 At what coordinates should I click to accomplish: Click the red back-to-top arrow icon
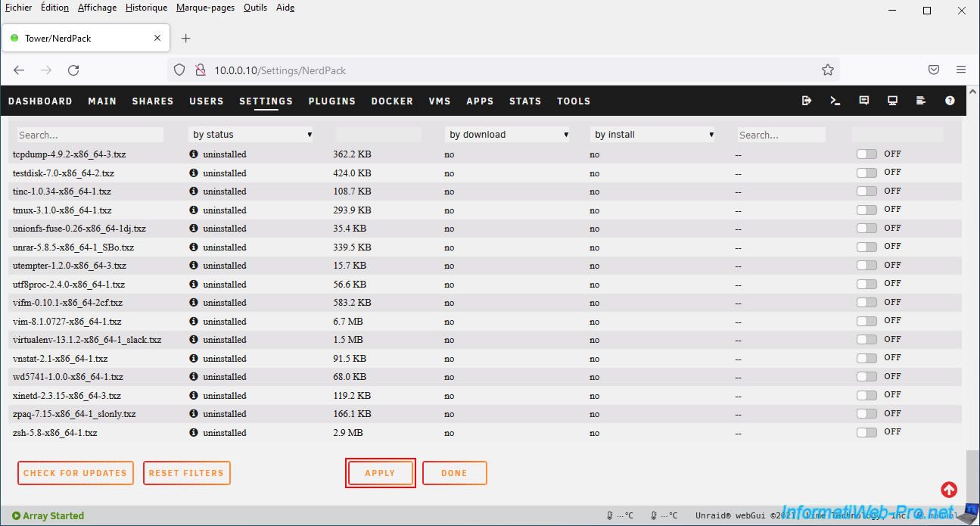pos(949,490)
